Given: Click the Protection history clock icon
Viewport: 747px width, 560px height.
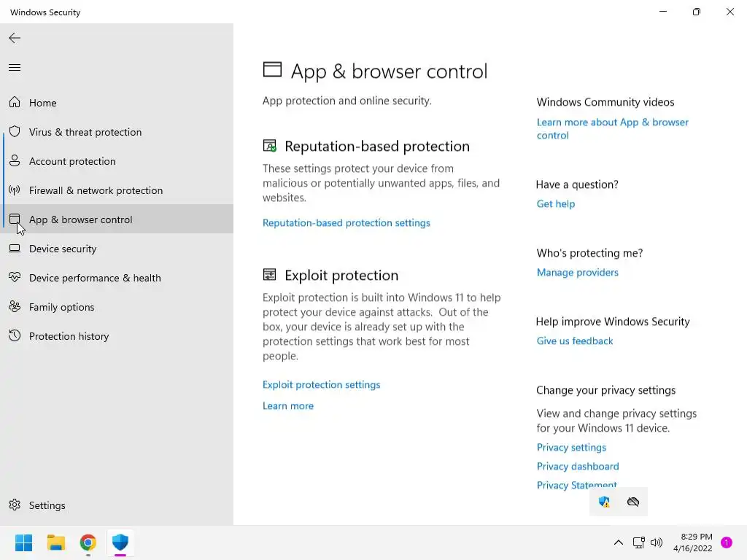Looking at the screenshot, I should 15,335.
